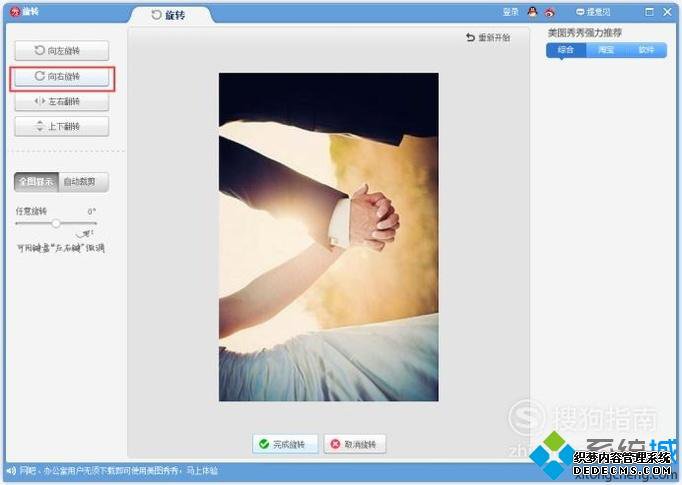Switch to the 综合 recommendation tab
The height and width of the screenshot is (485, 682).
point(566,50)
